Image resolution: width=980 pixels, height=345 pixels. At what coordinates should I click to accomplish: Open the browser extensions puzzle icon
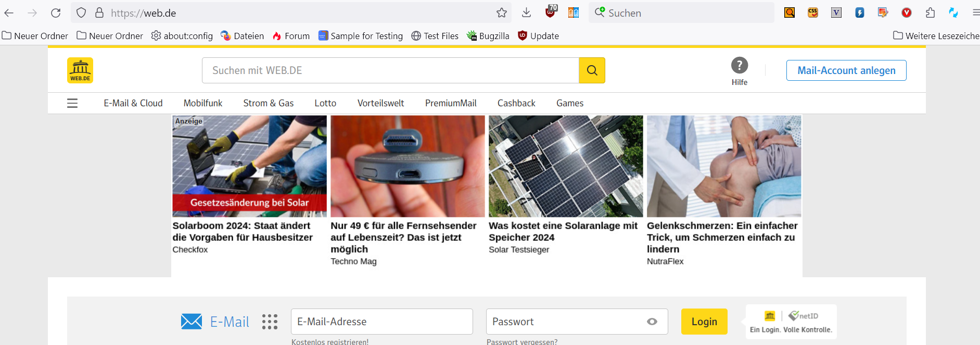930,13
